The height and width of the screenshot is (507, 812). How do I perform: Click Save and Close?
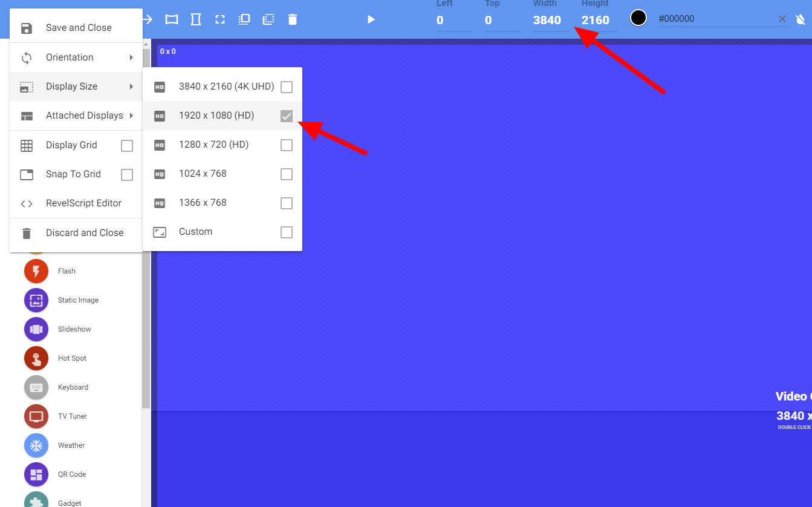tap(79, 27)
